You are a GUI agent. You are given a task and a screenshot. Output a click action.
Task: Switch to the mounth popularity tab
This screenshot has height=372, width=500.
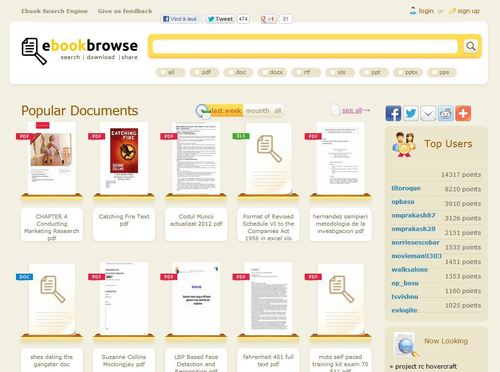click(x=257, y=111)
